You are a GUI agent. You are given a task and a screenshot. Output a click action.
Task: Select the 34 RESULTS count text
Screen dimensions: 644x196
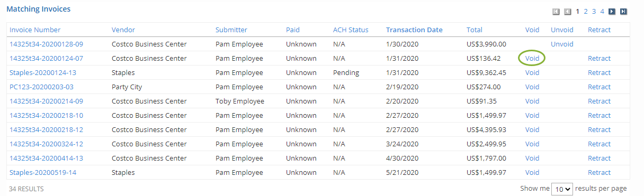tap(26, 189)
